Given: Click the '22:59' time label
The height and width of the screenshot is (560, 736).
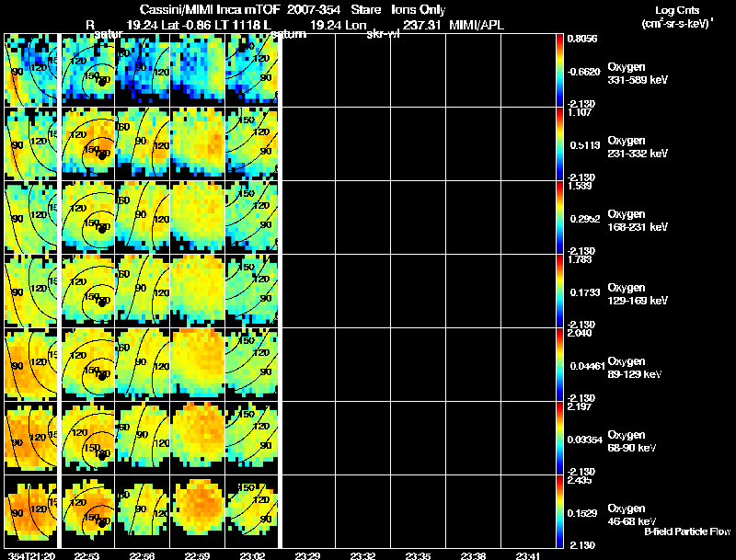Looking at the screenshot, I should pyautogui.click(x=197, y=556).
